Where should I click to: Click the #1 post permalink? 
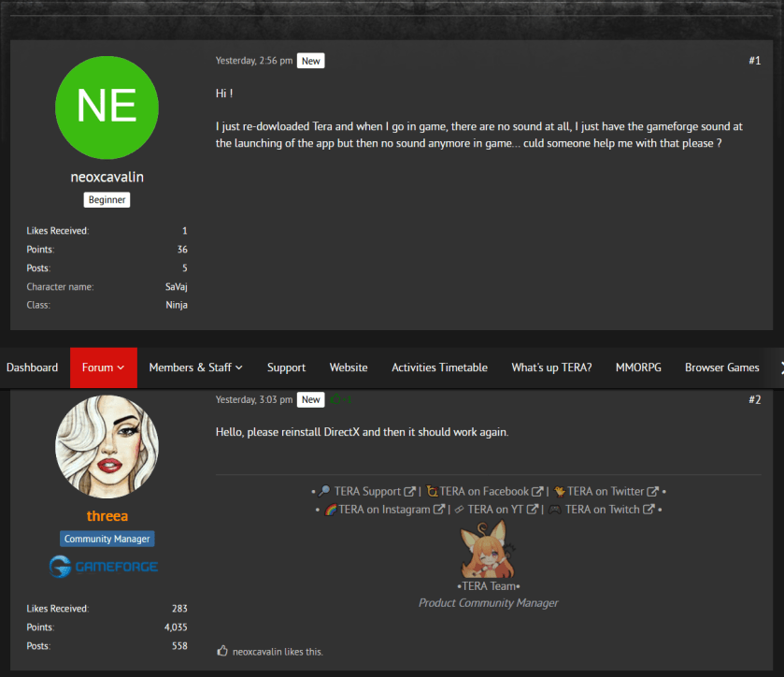tap(754, 61)
